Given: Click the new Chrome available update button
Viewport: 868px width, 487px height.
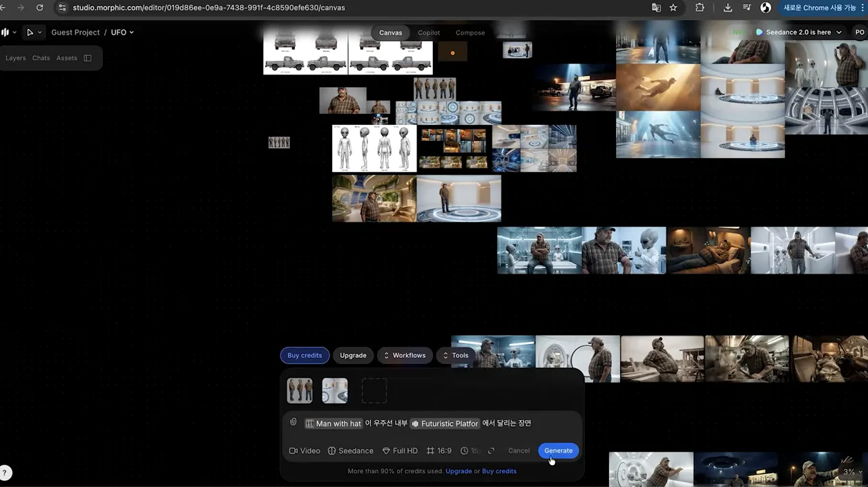Looking at the screenshot, I should click(x=819, y=8).
